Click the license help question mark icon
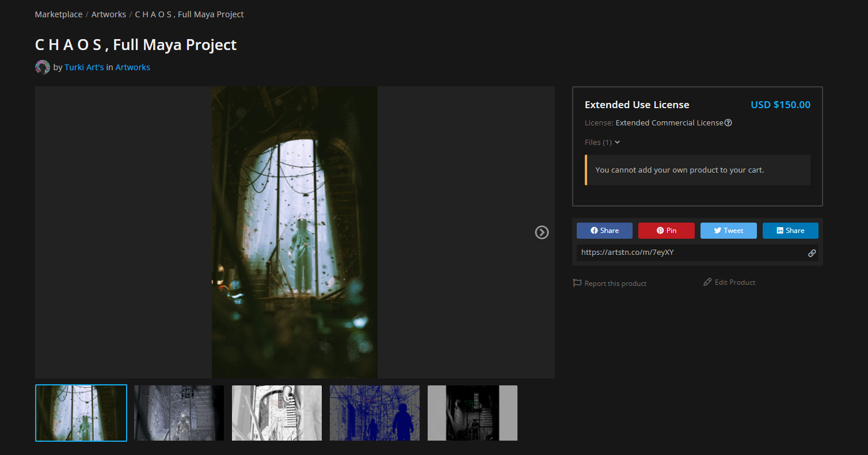 pos(728,123)
